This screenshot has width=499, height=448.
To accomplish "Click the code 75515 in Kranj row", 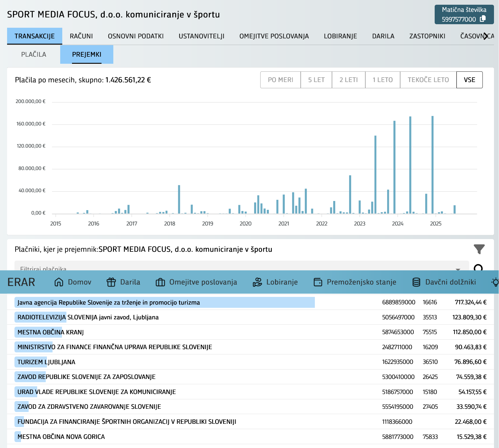I will (x=430, y=332).
